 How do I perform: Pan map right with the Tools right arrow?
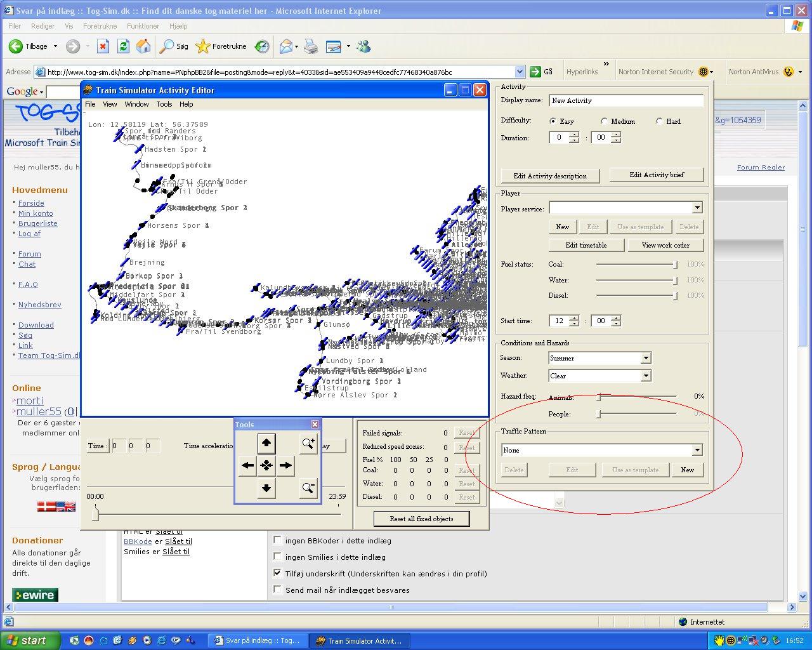286,465
